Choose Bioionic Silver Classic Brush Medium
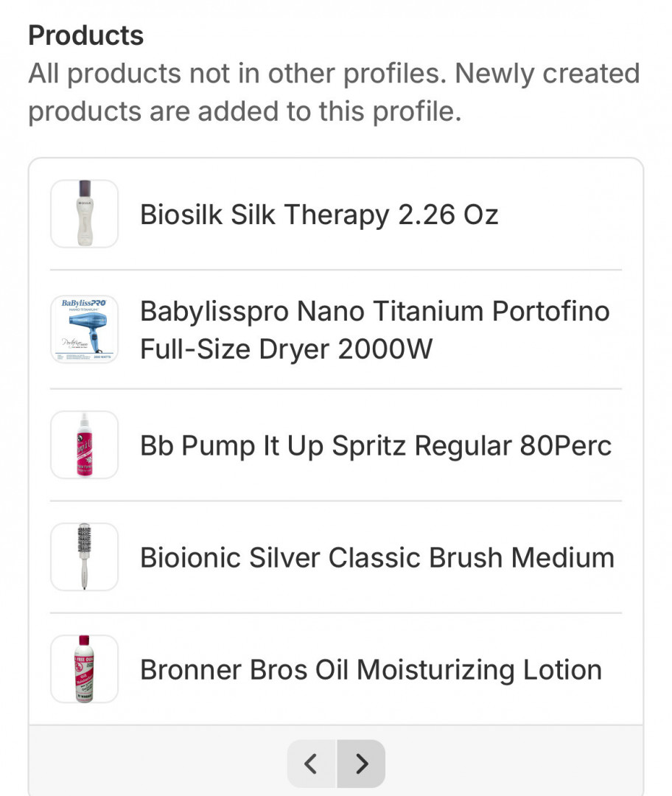This screenshot has height=796, width=672. pos(377,558)
